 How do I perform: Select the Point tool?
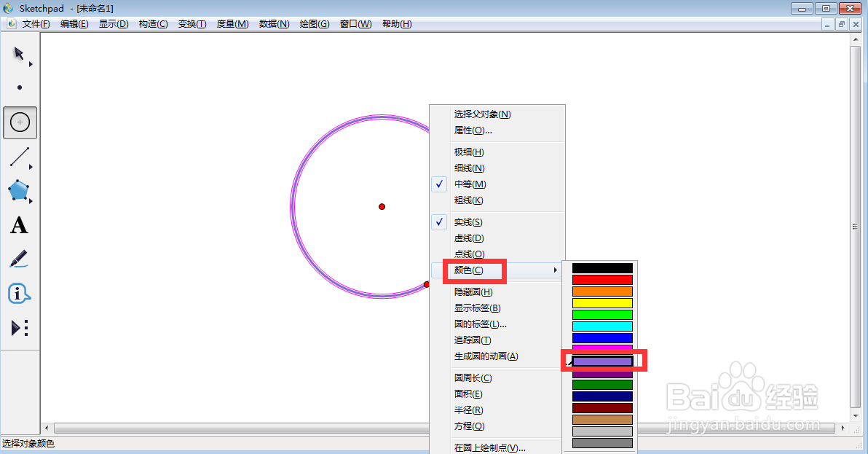20,87
